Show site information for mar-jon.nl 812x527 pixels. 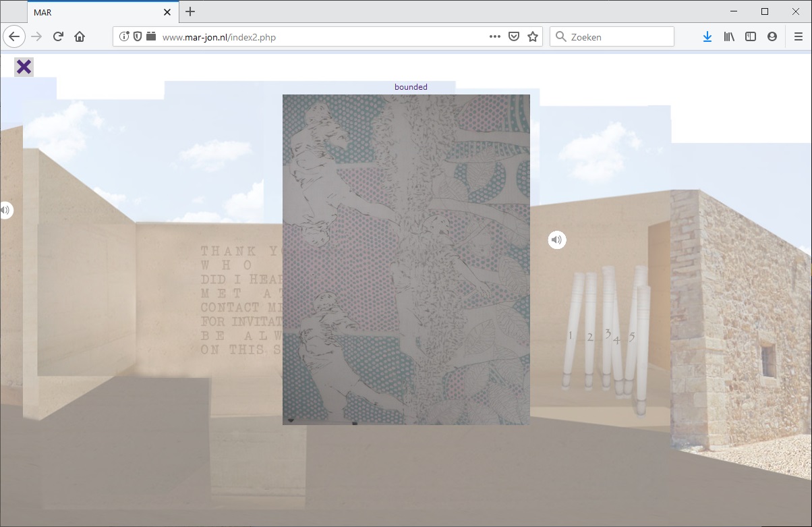click(124, 37)
